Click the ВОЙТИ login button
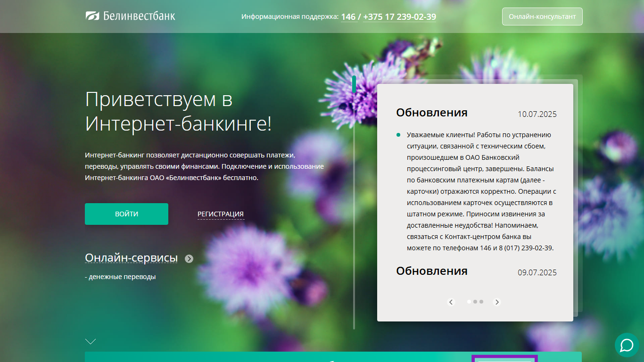The image size is (644, 362). 126,214
